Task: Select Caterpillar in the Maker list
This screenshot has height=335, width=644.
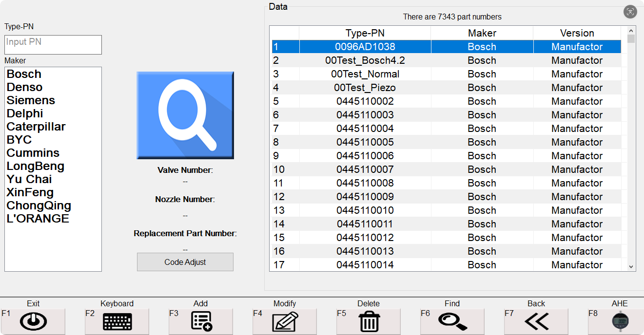Action: click(36, 126)
